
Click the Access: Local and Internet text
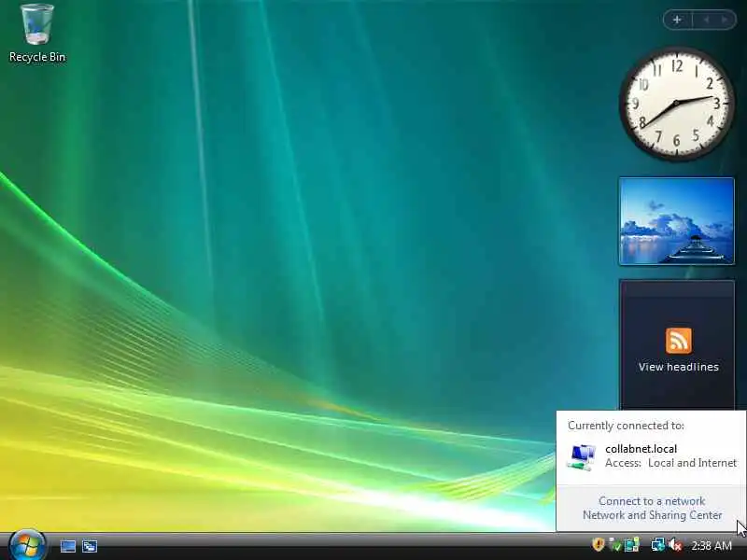(670, 463)
